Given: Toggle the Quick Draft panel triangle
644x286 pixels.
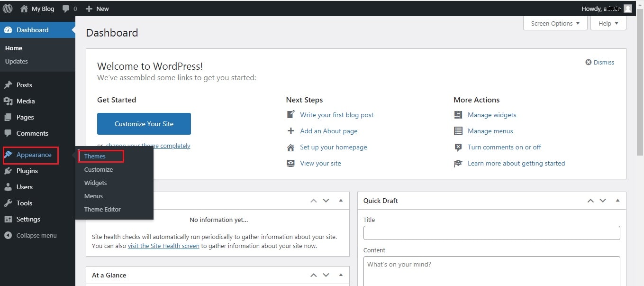Looking at the screenshot, I should pos(617,201).
